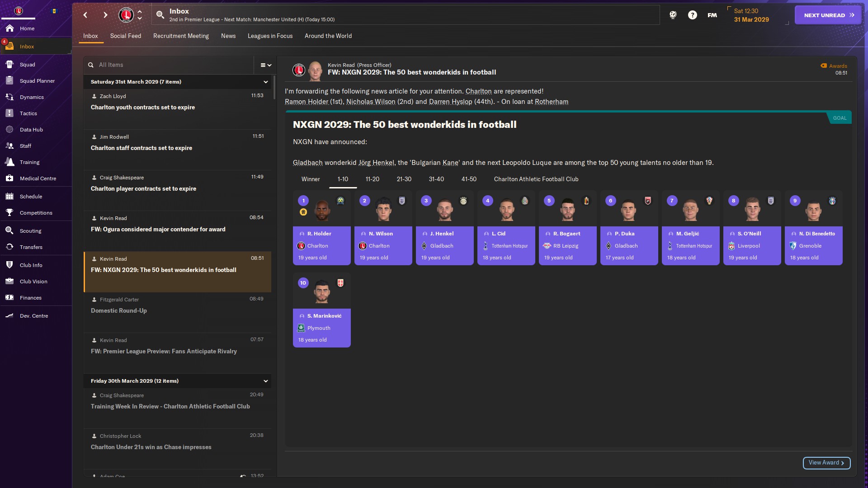
Task: Open the Staff sidebar icon
Action: click(9, 146)
